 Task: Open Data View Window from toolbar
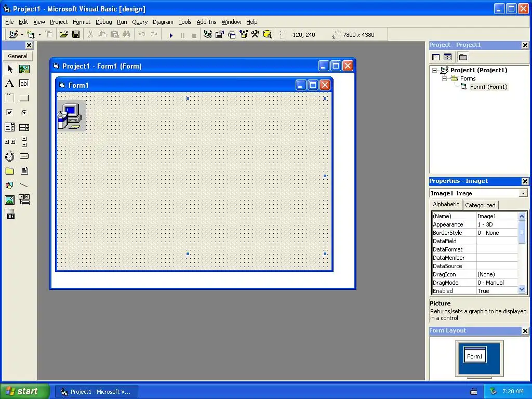268,35
